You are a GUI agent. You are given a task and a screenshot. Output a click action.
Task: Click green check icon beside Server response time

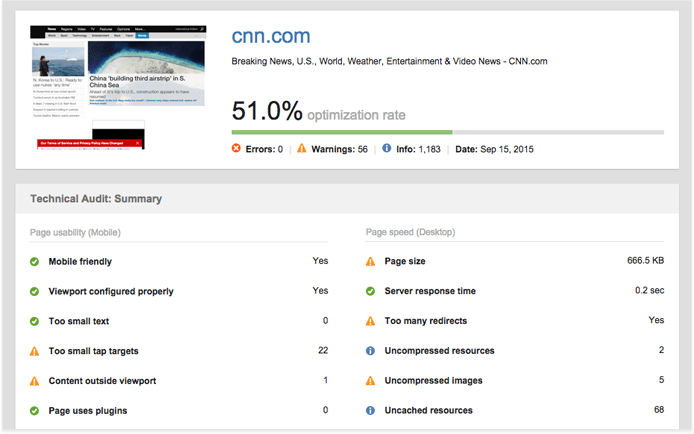(370, 291)
